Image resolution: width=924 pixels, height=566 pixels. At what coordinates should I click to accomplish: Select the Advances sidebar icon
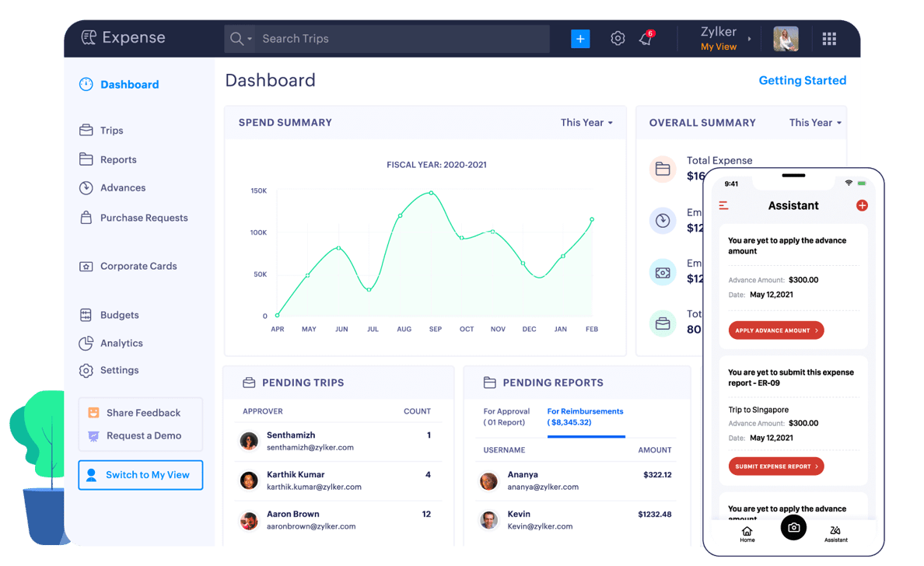86,187
